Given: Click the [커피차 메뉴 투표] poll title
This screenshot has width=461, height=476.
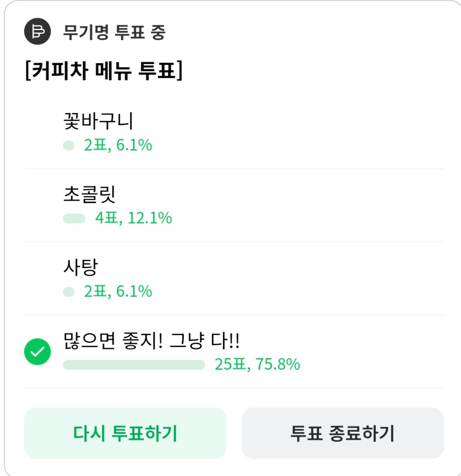Looking at the screenshot, I should (104, 72).
